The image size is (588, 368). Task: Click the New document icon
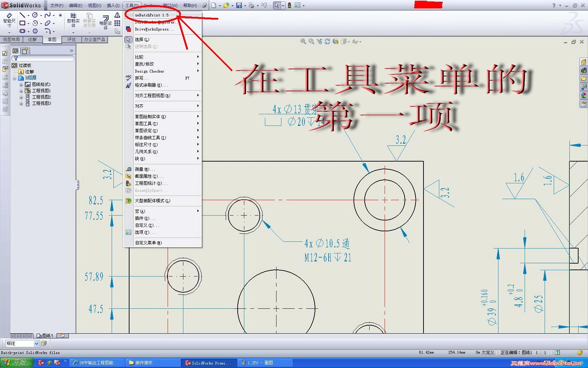point(213,5)
